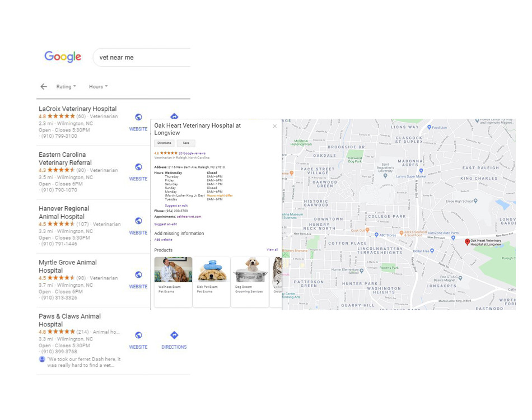Click phone number (910) 790-1070
The width and height of the screenshot is (532, 420).
(59, 190)
